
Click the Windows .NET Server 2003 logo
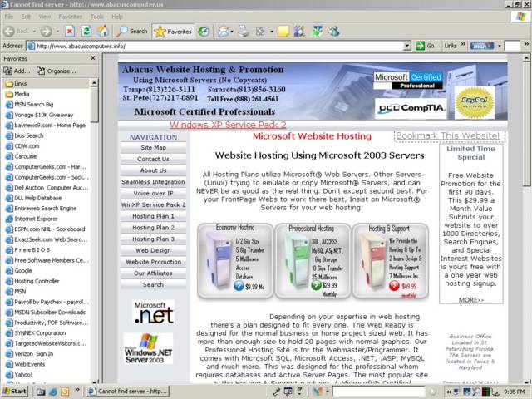tap(148, 349)
